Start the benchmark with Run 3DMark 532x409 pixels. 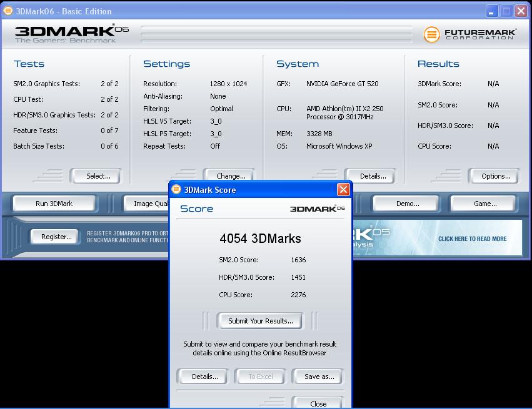click(54, 204)
